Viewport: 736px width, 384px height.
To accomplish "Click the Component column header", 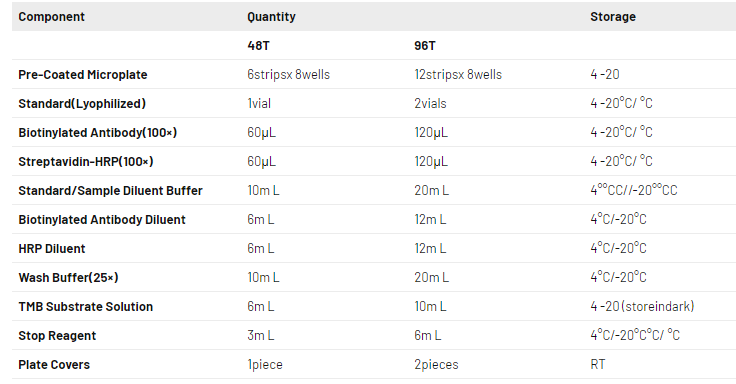I will click(51, 17).
